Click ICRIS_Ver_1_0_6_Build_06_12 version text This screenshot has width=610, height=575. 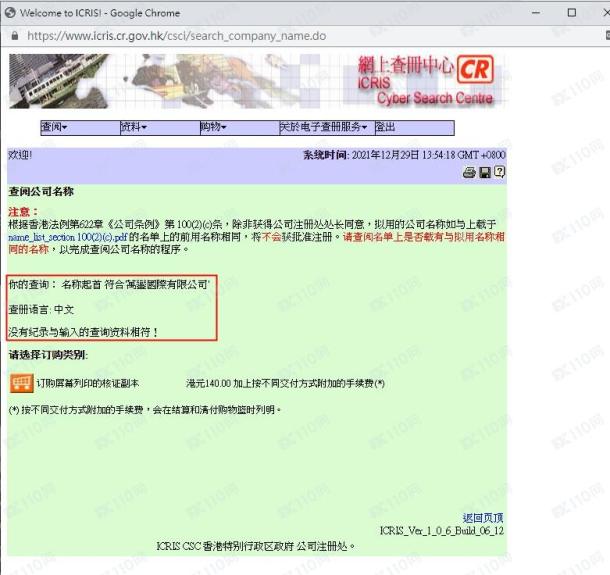tap(442, 530)
